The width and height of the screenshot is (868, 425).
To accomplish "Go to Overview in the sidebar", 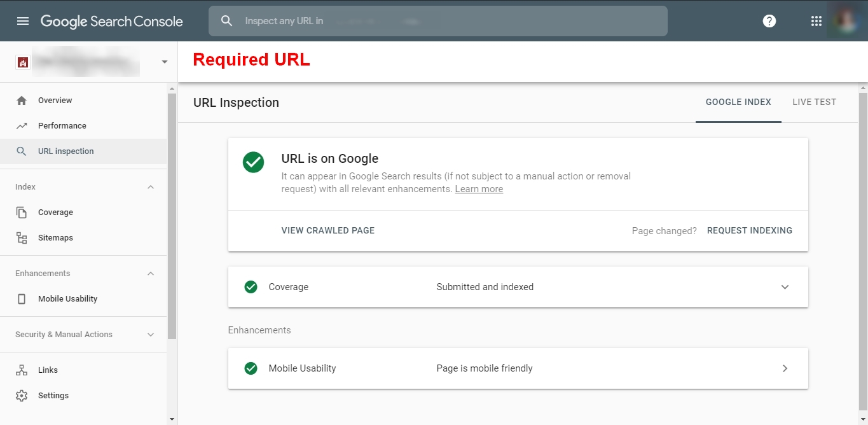I will tap(83, 101).
